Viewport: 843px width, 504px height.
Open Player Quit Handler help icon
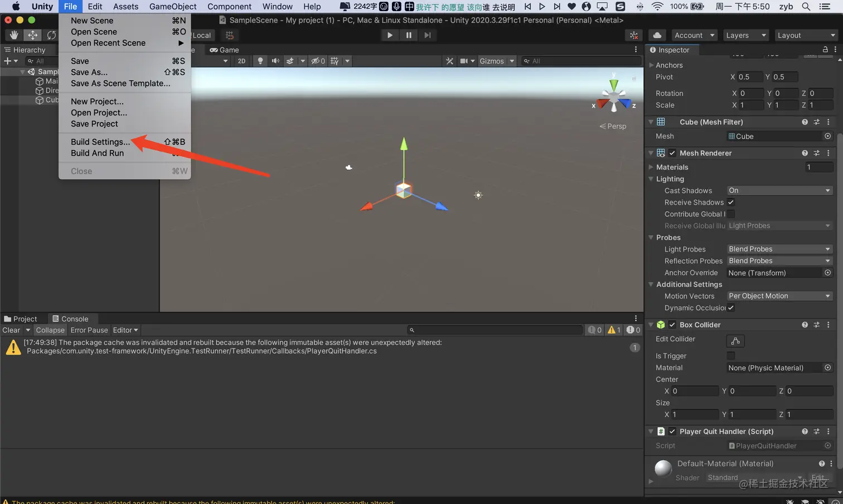(x=805, y=431)
